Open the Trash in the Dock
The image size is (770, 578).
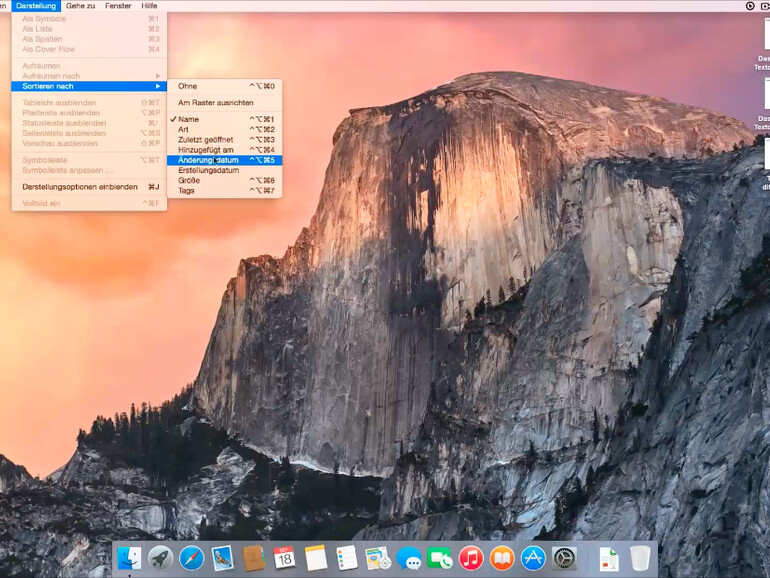pyautogui.click(x=640, y=558)
